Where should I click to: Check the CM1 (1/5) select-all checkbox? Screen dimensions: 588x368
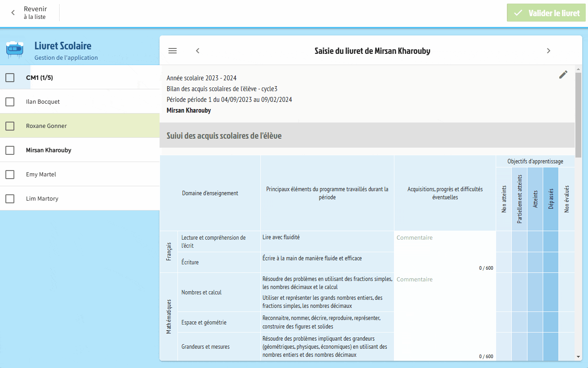point(10,78)
